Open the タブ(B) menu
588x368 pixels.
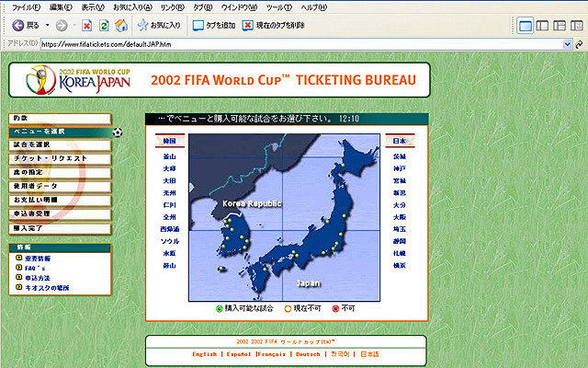click(x=202, y=7)
